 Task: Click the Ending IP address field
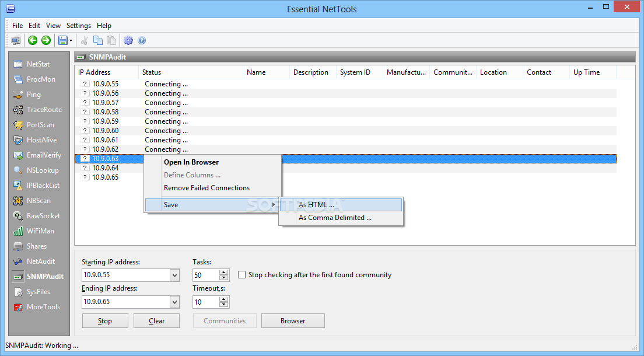point(125,302)
